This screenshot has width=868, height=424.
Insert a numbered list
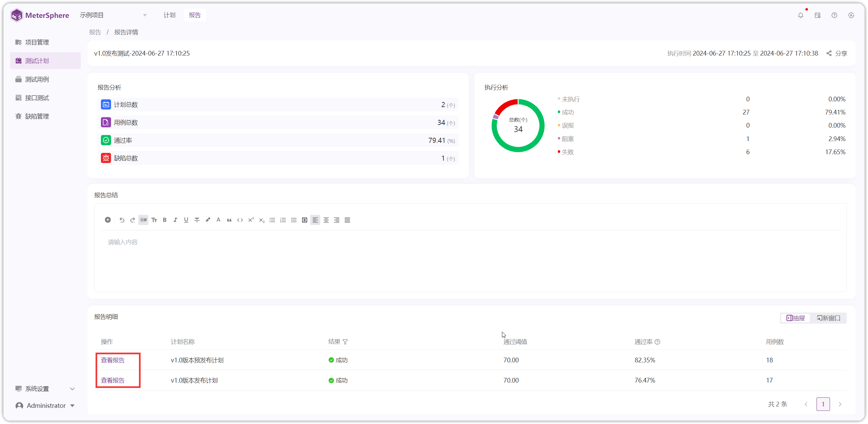click(x=283, y=220)
